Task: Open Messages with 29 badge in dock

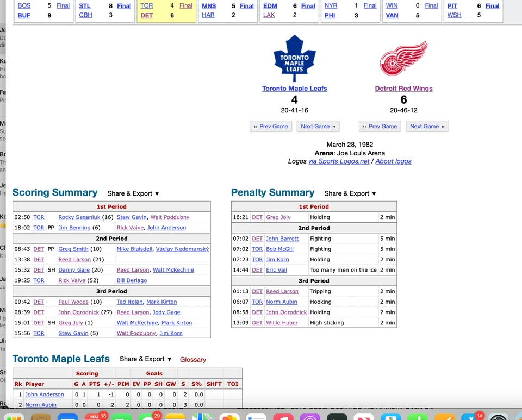Action: [x=148, y=417]
